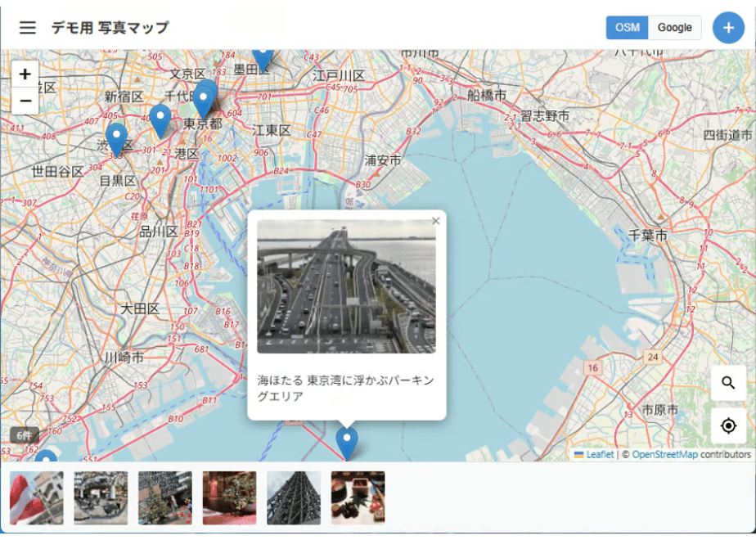Click the 習志野市 map label

click(545, 115)
